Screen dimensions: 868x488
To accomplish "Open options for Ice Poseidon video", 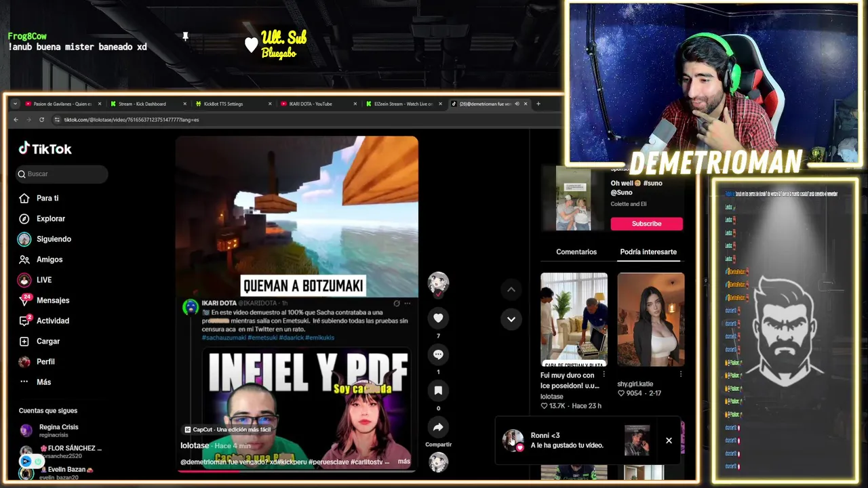I will tap(604, 374).
